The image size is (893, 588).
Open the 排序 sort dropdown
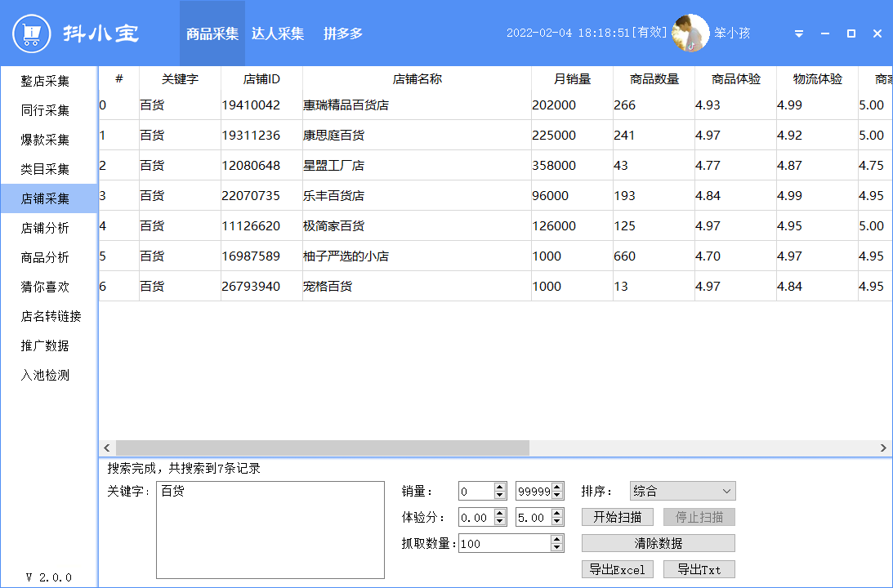682,491
